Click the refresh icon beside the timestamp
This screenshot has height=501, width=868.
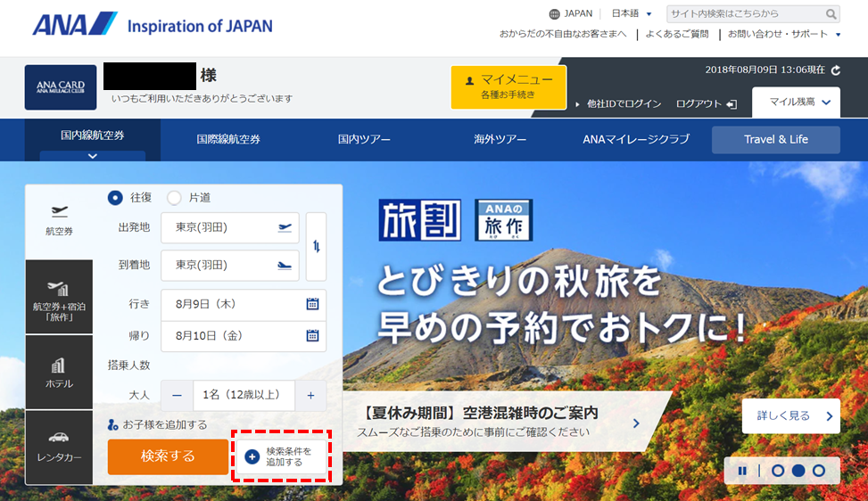point(836,70)
